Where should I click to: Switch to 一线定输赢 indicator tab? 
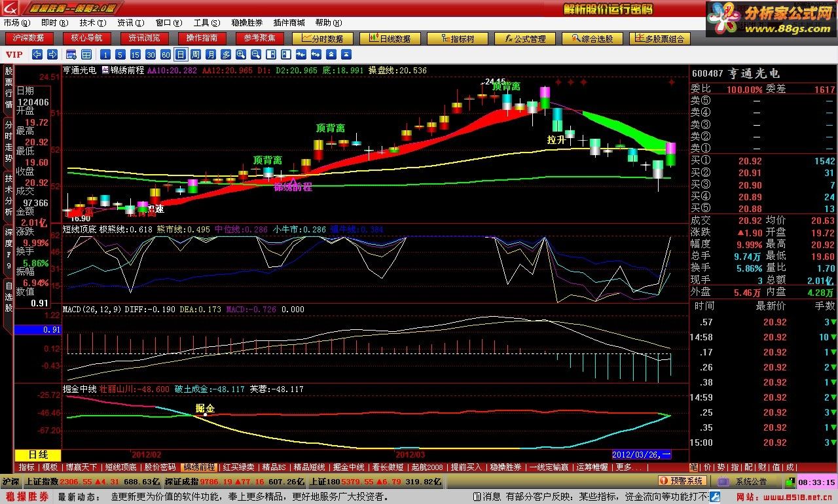549,467
